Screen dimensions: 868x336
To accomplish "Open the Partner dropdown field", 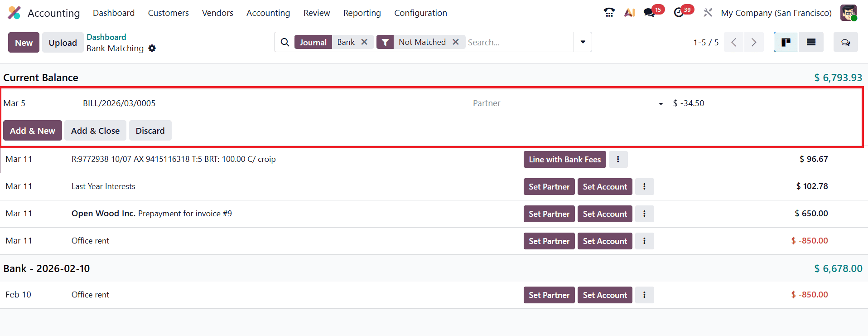I will click(x=567, y=103).
